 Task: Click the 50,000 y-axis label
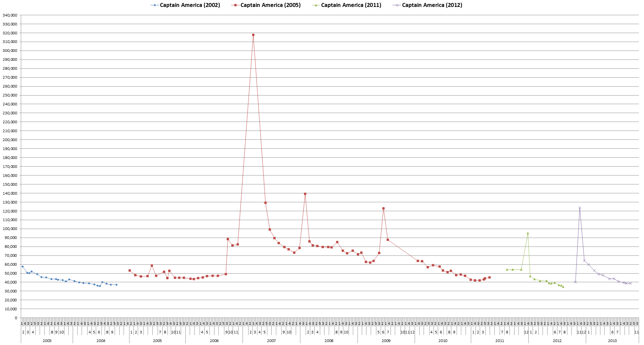tap(11, 273)
